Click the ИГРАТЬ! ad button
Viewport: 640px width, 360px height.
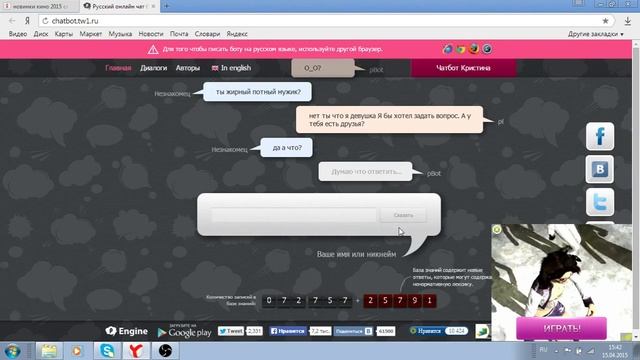point(561,328)
